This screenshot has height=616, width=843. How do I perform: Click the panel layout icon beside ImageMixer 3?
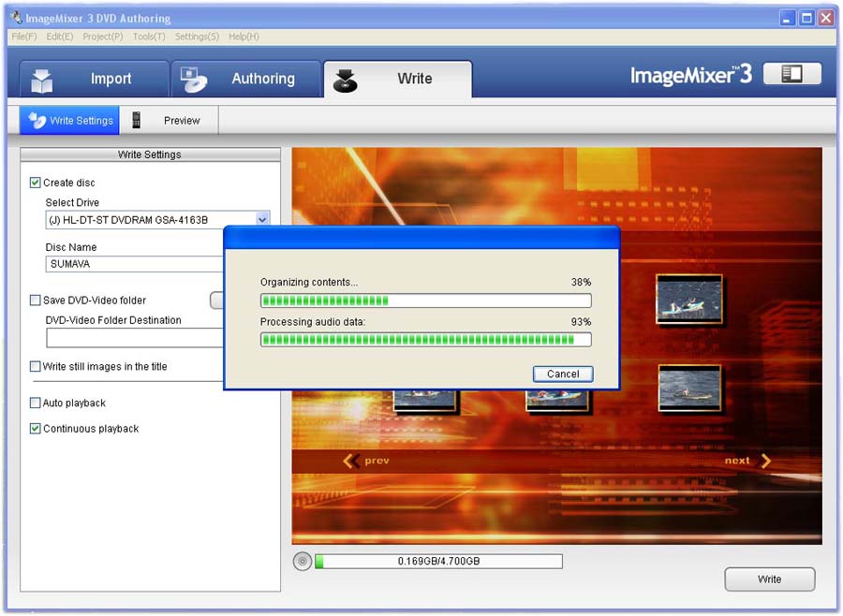point(791,74)
